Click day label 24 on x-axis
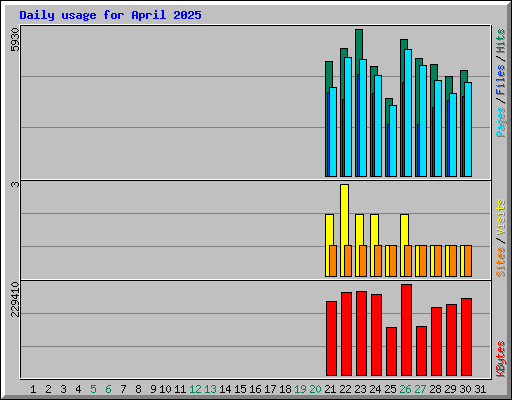Viewport: 512px width, 400px height. (x=375, y=389)
